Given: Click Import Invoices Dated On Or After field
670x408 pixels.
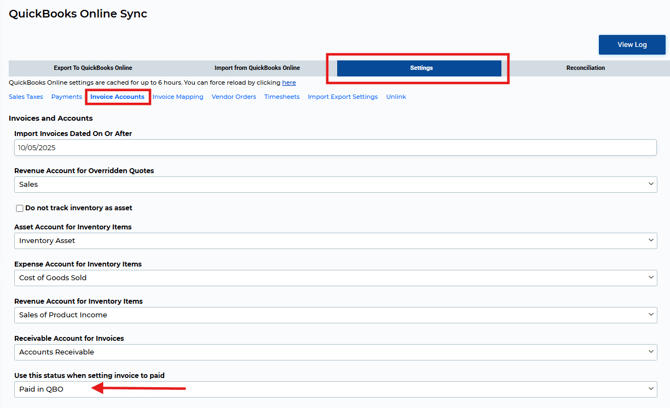Looking at the screenshot, I should pyautogui.click(x=335, y=147).
